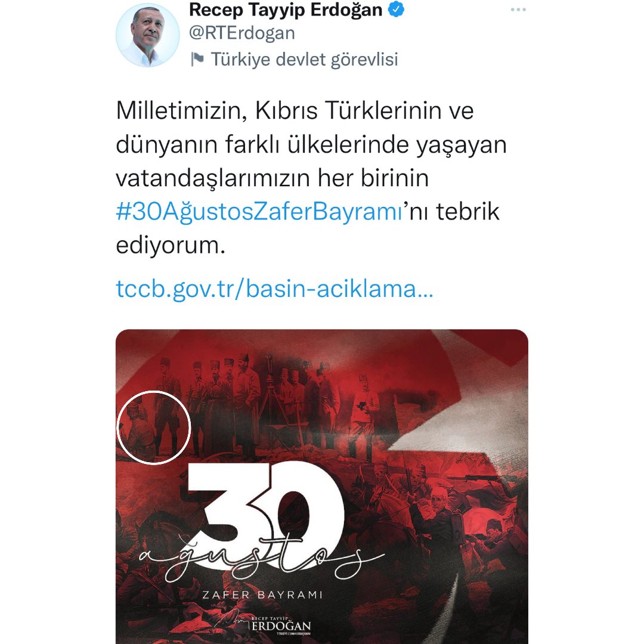Image resolution: width=644 pixels, height=644 pixels.
Task: Click the display name Recep Tayyip Erdoğan
Action: tap(286, 10)
